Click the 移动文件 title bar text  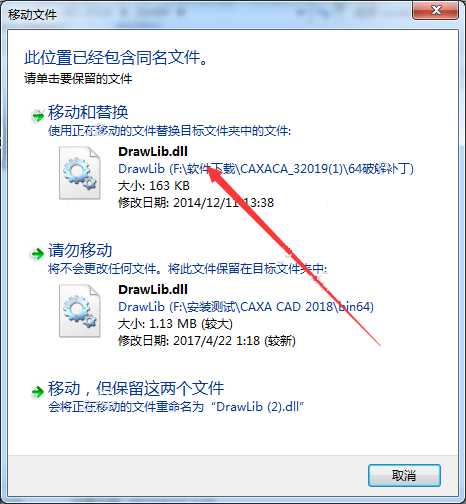(x=32, y=15)
